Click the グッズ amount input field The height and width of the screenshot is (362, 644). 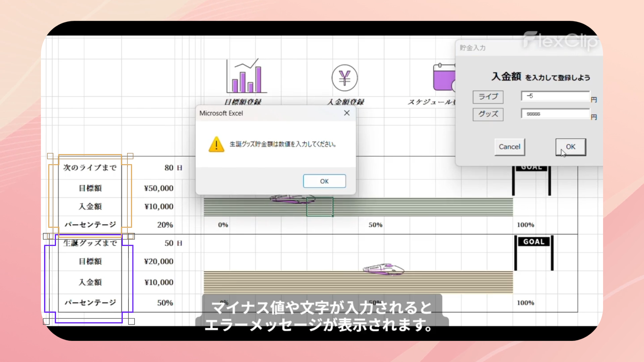555,114
